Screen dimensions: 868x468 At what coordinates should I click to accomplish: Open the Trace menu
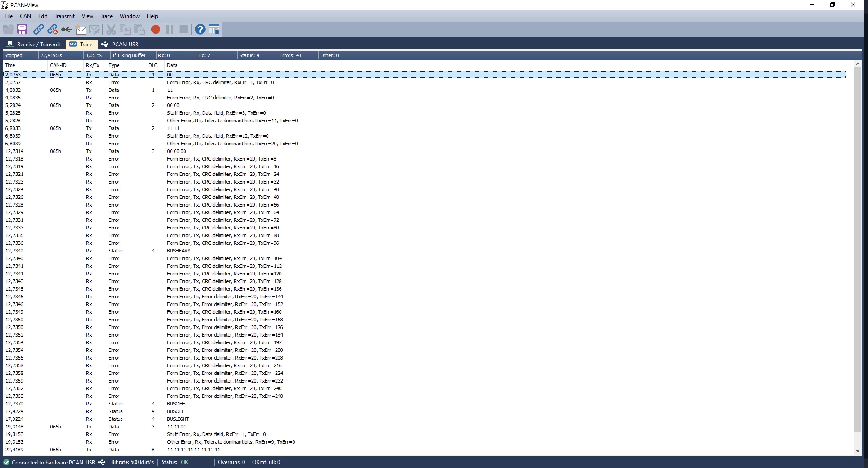[107, 16]
